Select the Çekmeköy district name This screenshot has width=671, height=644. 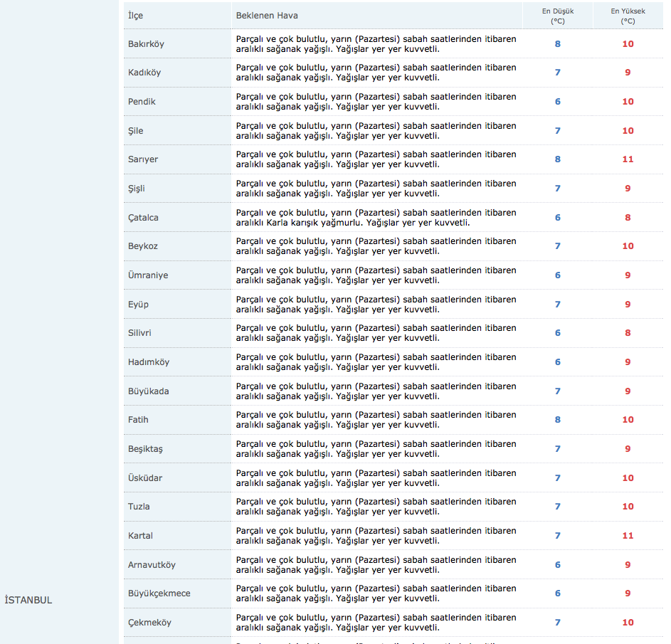click(149, 623)
